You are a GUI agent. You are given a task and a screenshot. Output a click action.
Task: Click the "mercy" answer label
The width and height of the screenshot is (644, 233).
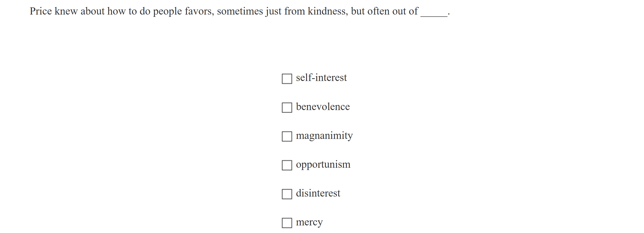click(309, 222)
